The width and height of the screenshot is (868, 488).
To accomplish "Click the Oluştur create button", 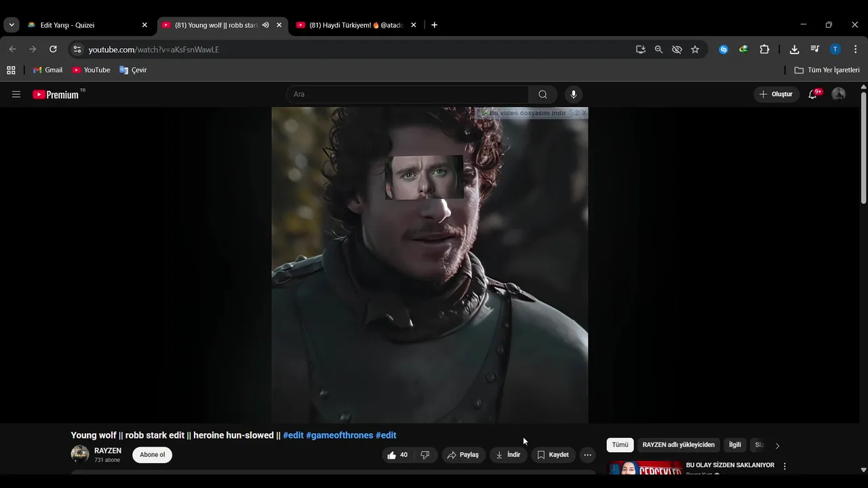I will click(776, 94).
